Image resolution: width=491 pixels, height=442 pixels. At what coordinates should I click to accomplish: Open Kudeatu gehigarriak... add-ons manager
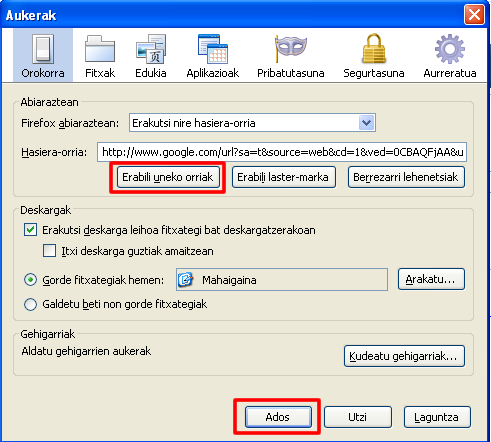(x=404, y=356)
